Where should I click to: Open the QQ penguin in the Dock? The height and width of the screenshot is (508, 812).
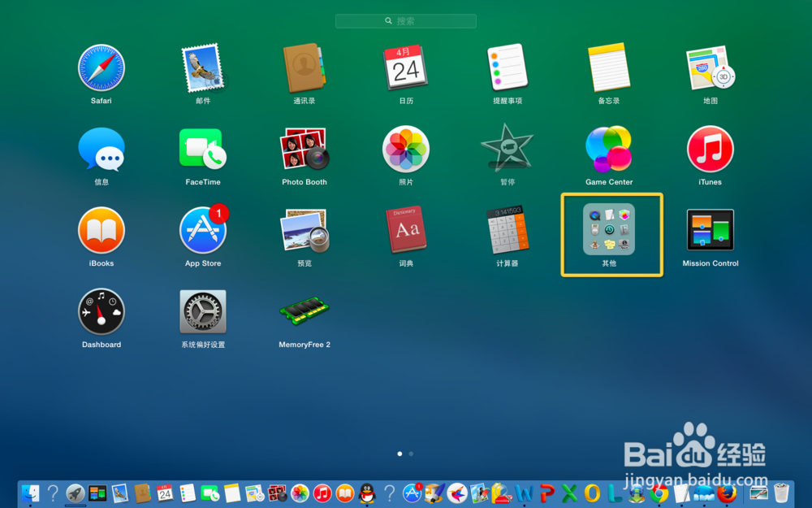coord(367,493)
